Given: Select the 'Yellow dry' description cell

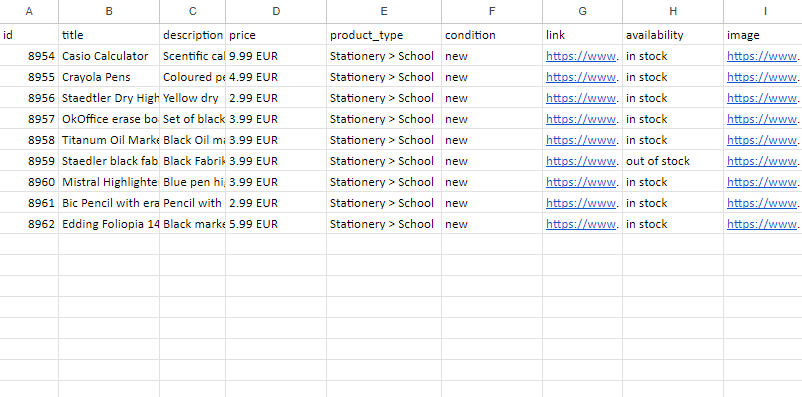Looking at the screenshot, I should tap(192, 98).
